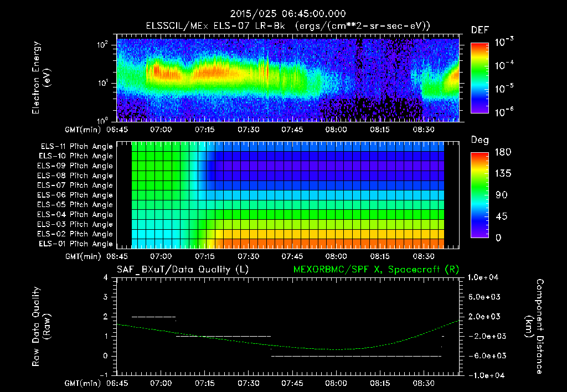567x392 pixels.
Task: Select the 'ELS-10 Pitch Angle' row label
Action: [76, 156]
